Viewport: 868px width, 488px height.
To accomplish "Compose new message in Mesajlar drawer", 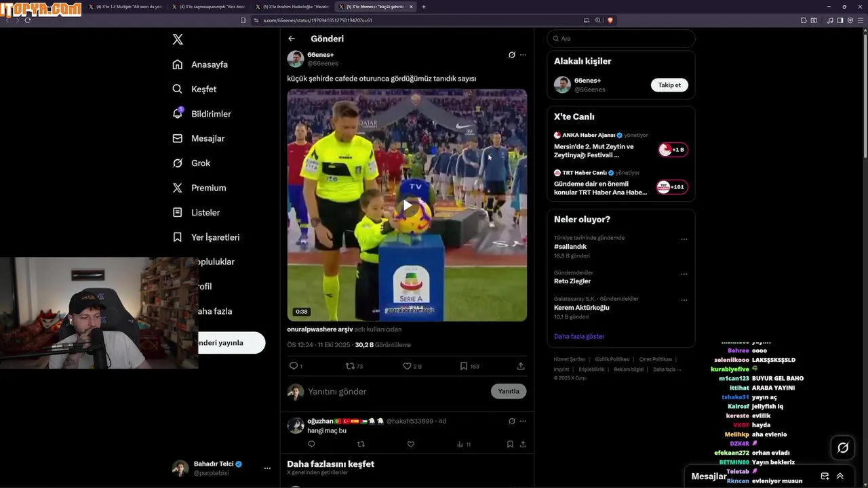I will click(x=825, y=476).
